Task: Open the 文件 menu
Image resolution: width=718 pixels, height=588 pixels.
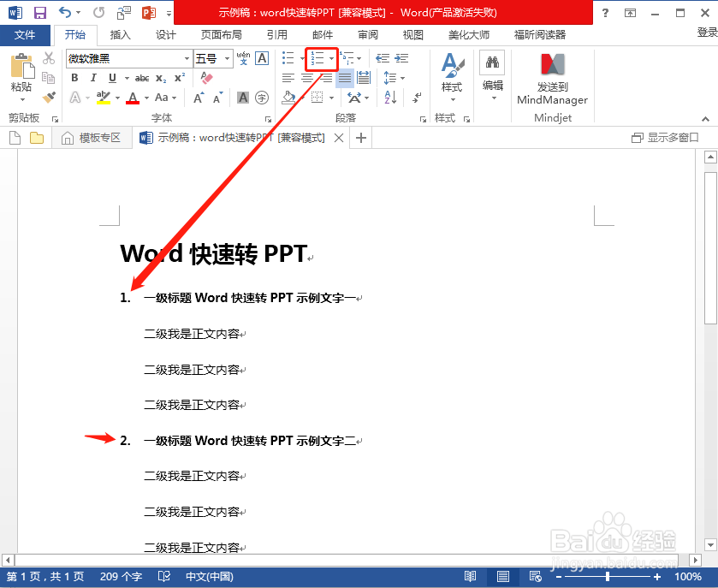Action: click(26, 35)
